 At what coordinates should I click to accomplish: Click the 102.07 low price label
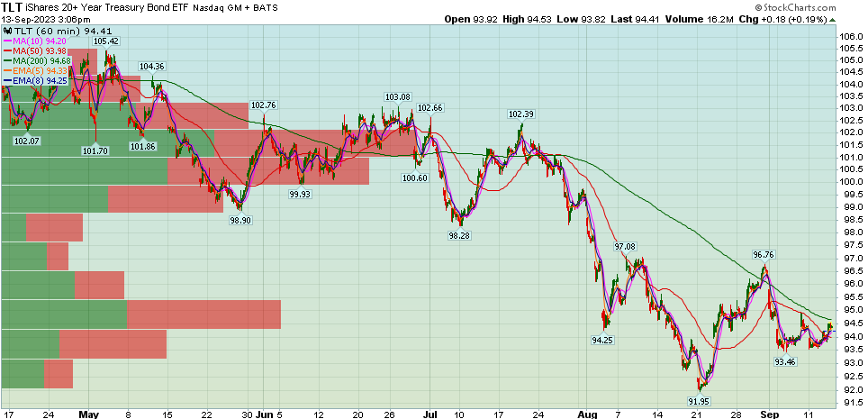click(27, 141)
